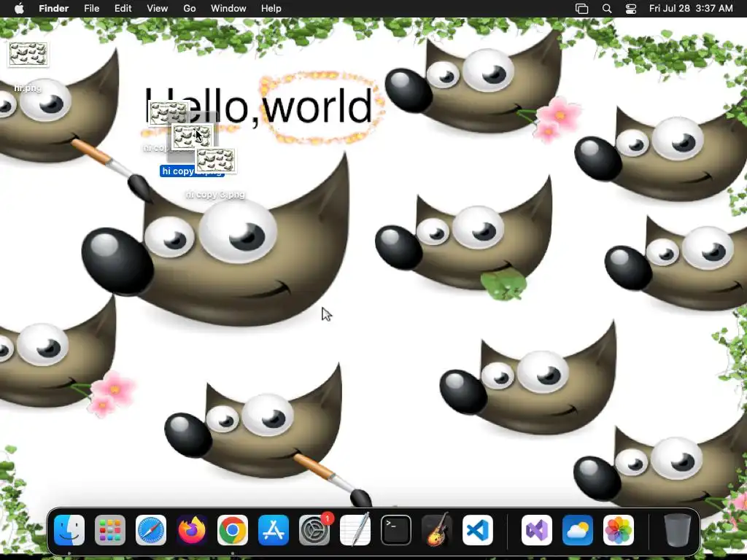Click the 'hi.png' file name label
Image resolution: width=747 pixels, height=560 pixels.
coord(28,88)
